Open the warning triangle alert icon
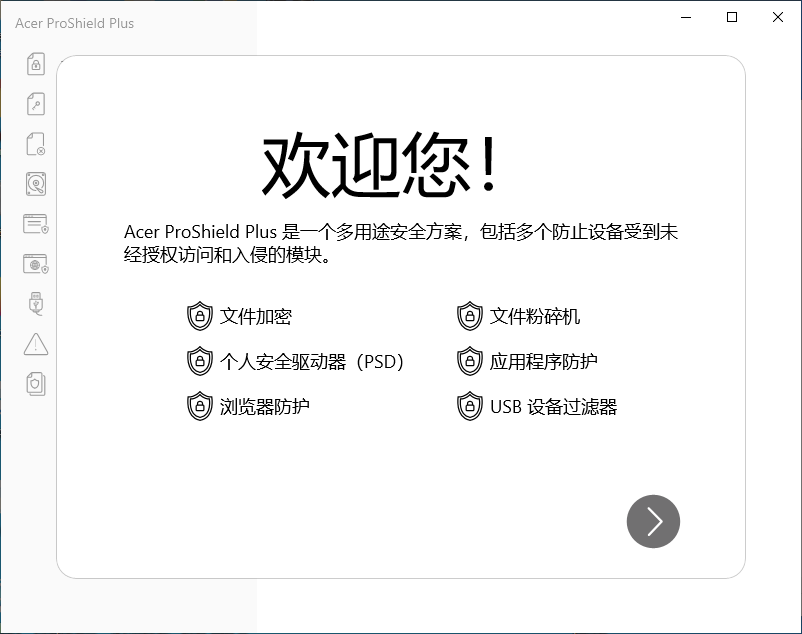The height and width of the screenshot is (634, 802). coord(35,343)
